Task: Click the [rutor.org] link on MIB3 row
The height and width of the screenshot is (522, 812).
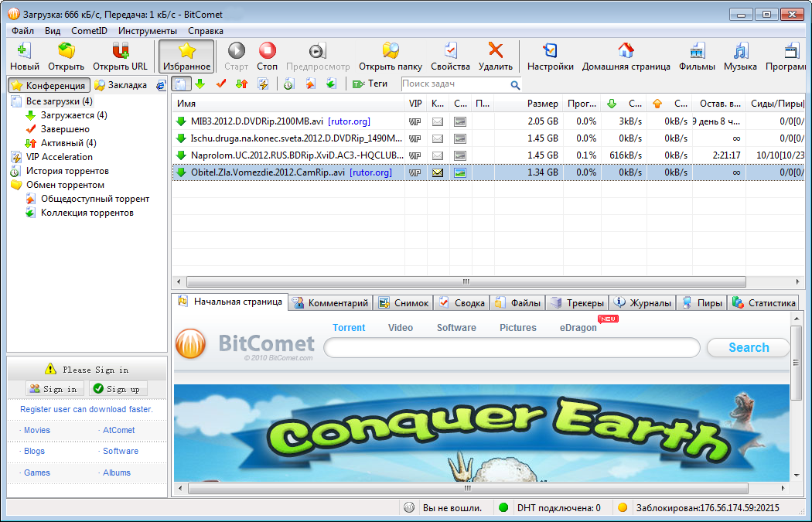Action: pyautogui.click(x=349, y=121)
